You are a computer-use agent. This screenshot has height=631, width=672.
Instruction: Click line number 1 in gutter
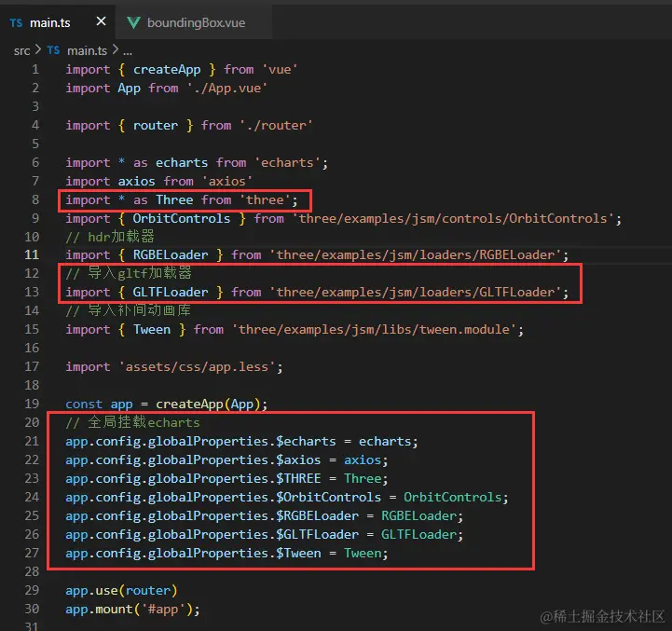click(35, 70)
